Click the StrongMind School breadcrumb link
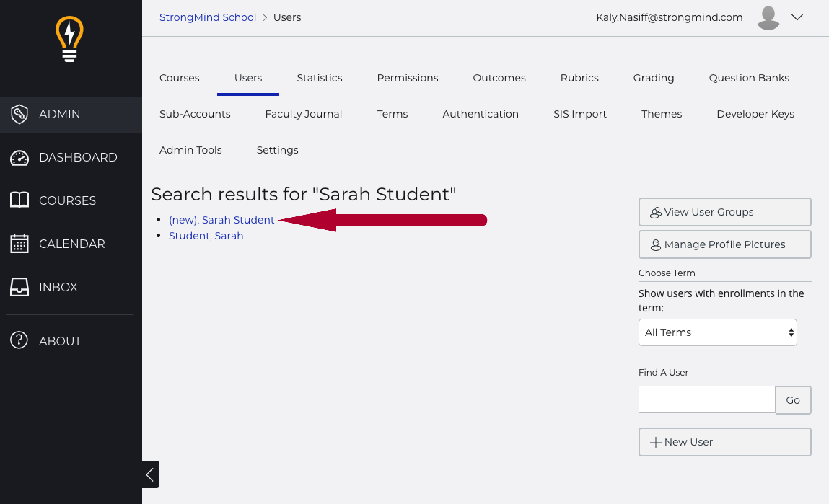 (x=208, y=17)
